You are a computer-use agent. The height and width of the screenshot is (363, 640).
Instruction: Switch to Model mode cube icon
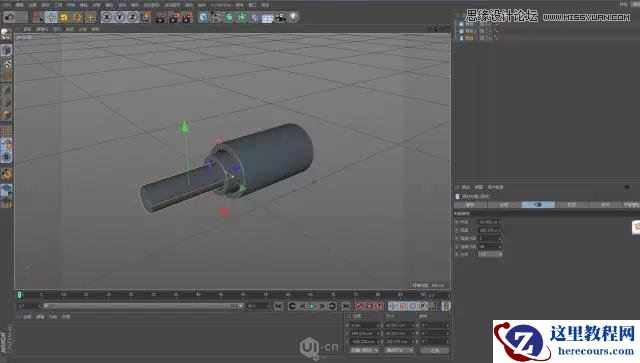[x=6, y=50]
